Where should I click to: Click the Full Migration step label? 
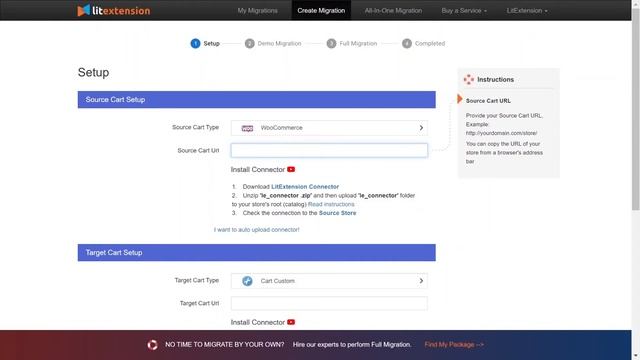[358, 43]
